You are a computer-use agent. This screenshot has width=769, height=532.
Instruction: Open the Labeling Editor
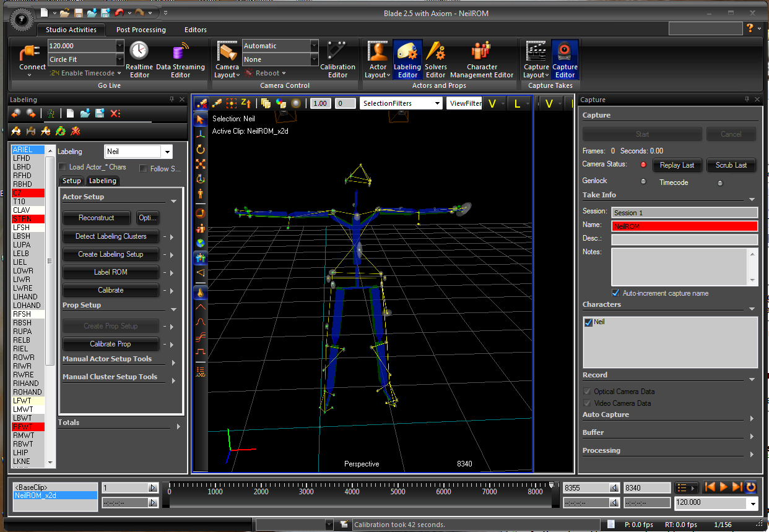point(407,59)
